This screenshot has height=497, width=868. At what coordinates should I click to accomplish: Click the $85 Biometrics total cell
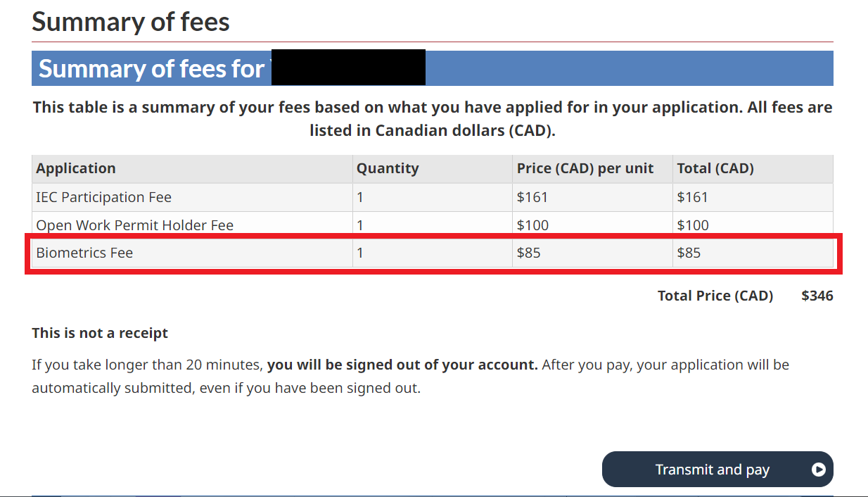pyautogui.click(x=753, y=253)
